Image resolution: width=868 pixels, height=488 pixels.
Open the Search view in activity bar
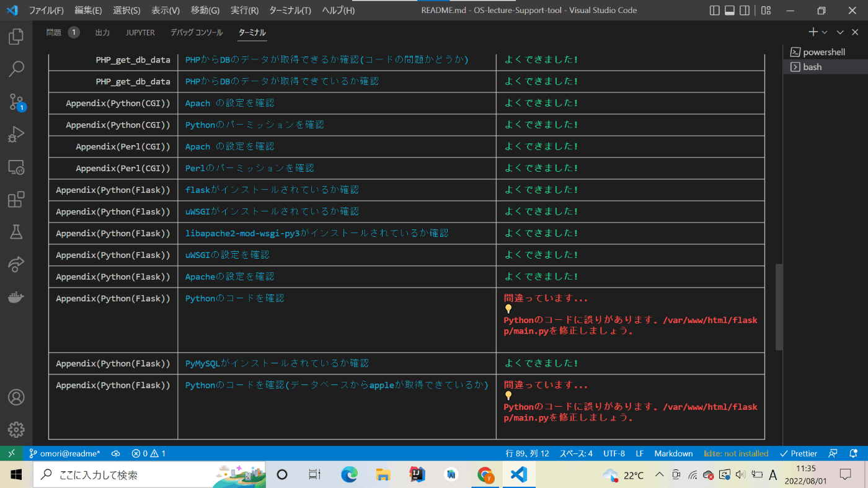[15, 69]
